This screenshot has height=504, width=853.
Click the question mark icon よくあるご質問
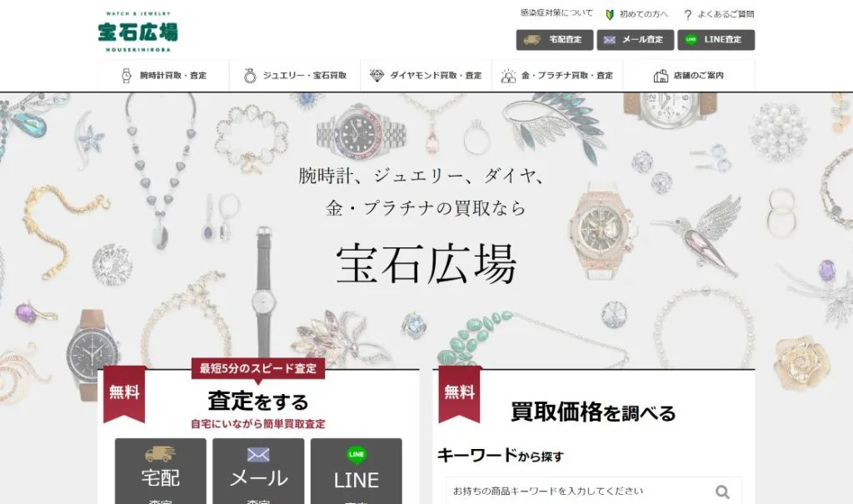click(687, 15)
